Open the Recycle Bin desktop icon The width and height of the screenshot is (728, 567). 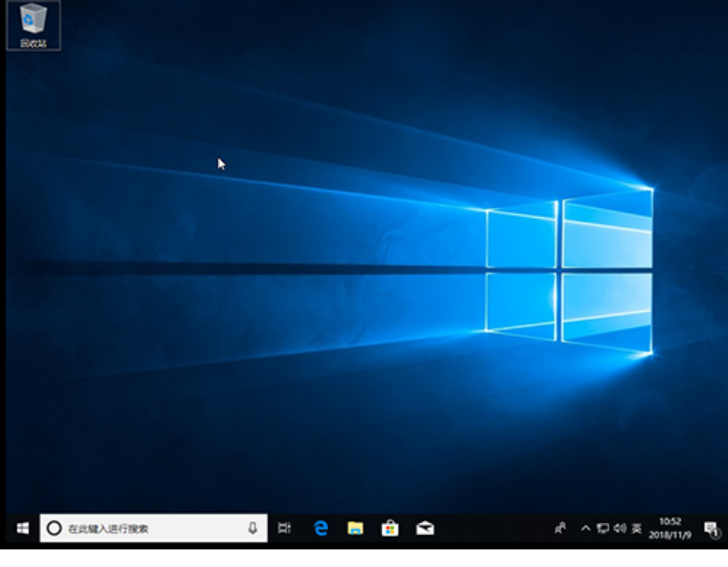33,23
